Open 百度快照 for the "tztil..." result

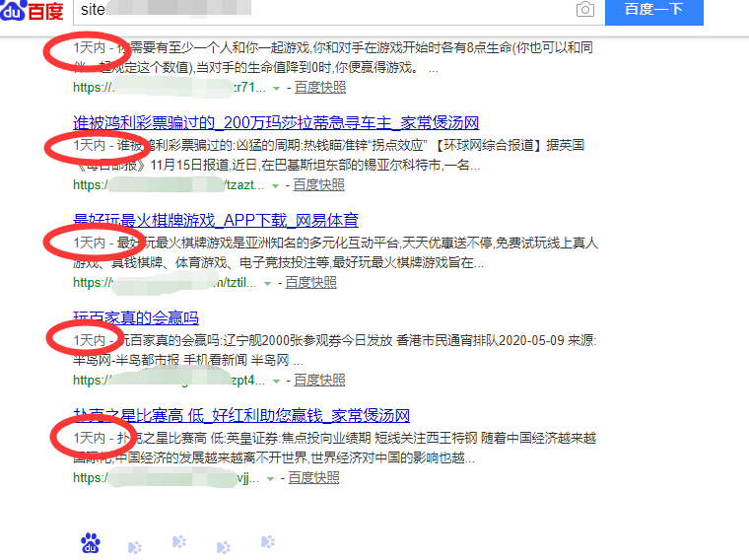click(x=310, y=283)
